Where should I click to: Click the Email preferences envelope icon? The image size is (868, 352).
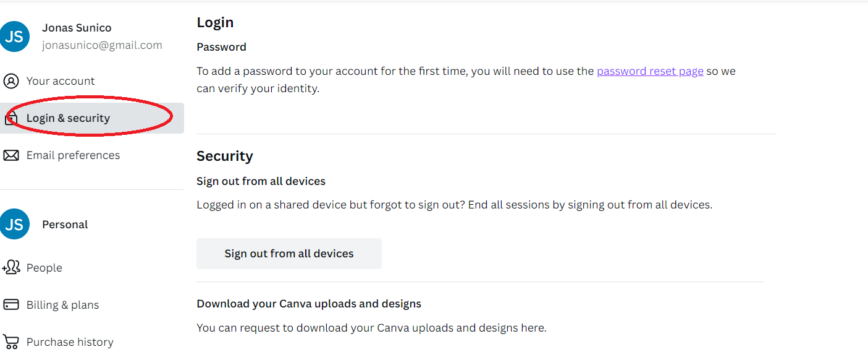(x=11, y=155)
